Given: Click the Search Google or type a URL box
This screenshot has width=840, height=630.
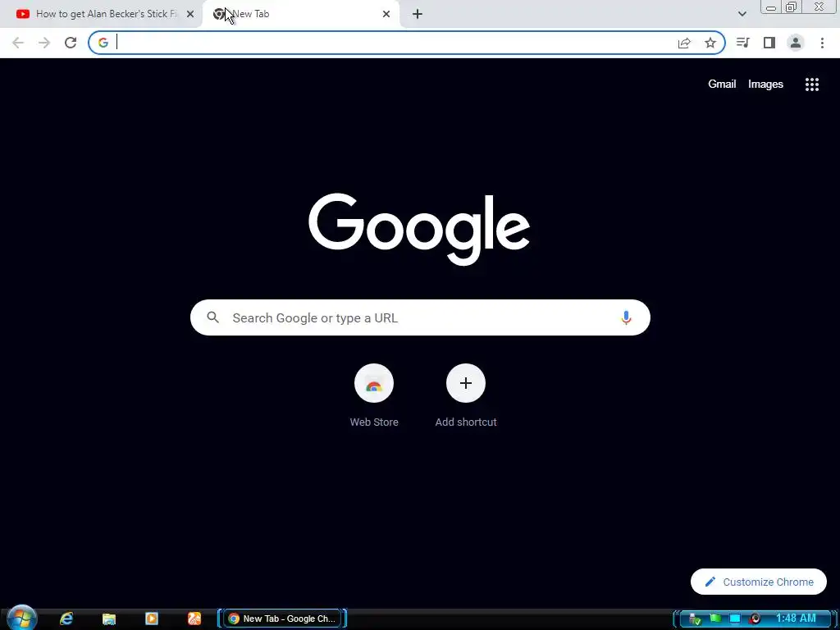Looking at the screenshot, I should pyautogui.click(x=420, y=317).
